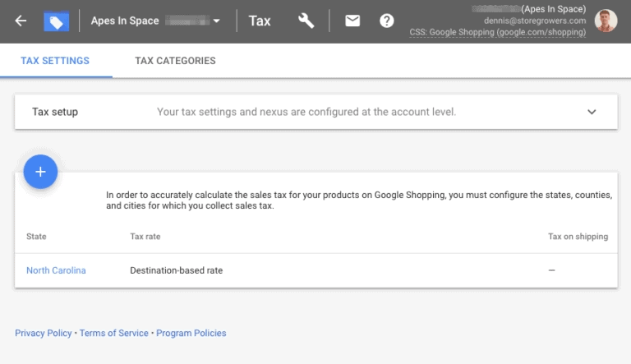Add a state with the blue plus button
The height and width of the screenshot is (364, 631).
[x=40, y=172]
